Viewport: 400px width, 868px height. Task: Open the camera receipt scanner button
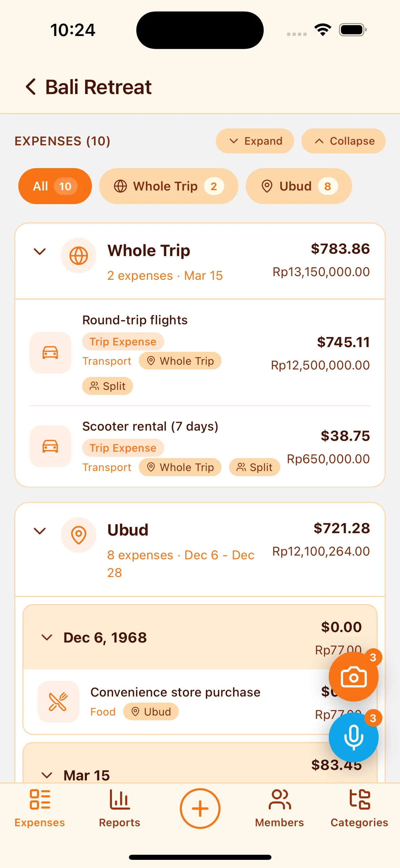click(x=353, y=677)
